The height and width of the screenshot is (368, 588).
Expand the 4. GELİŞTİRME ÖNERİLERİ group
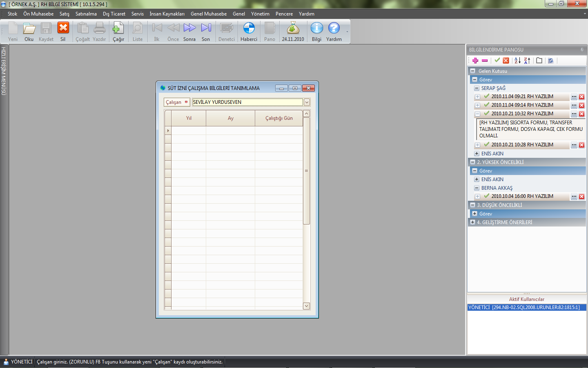click(472, 222)
